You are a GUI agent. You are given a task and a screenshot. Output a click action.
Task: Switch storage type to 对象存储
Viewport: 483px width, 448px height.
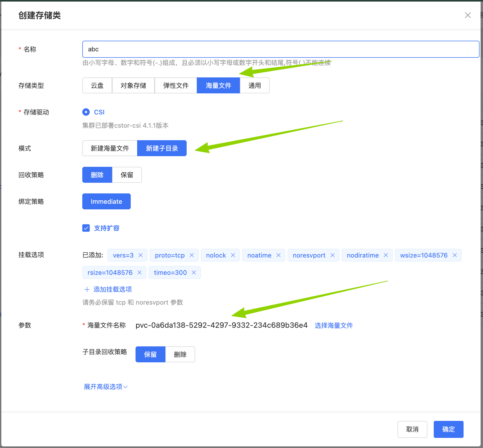coord(133,86)
